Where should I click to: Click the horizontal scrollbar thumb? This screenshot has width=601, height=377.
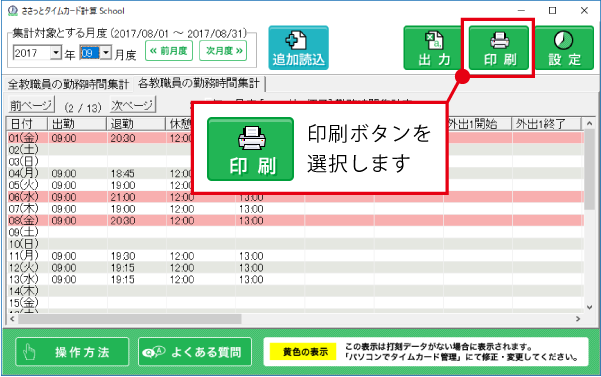pos(130,319)
